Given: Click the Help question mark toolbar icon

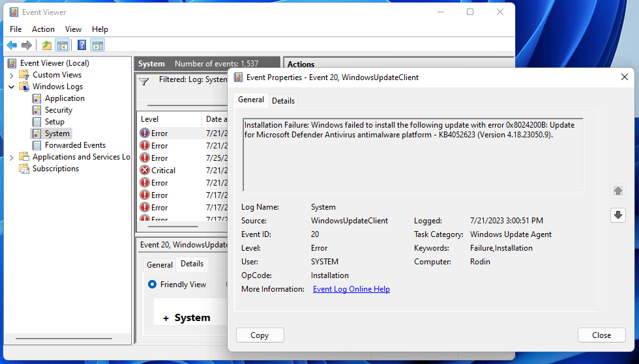Looking at the screenshot, I should point(82,45).
